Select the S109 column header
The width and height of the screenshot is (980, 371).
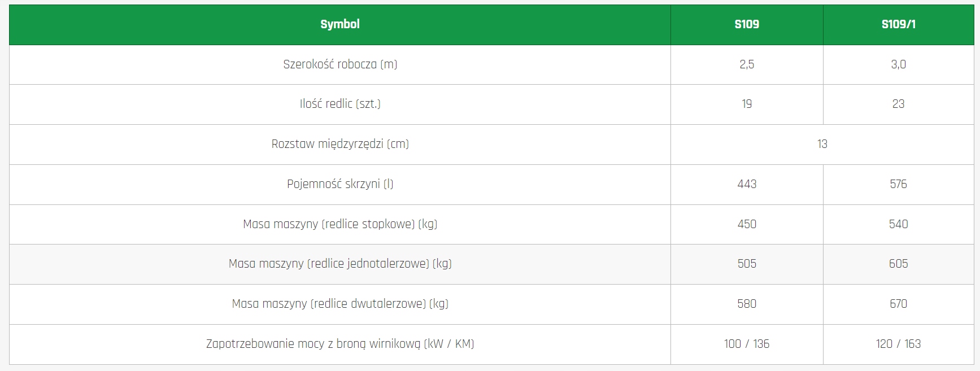click(746, 24)
